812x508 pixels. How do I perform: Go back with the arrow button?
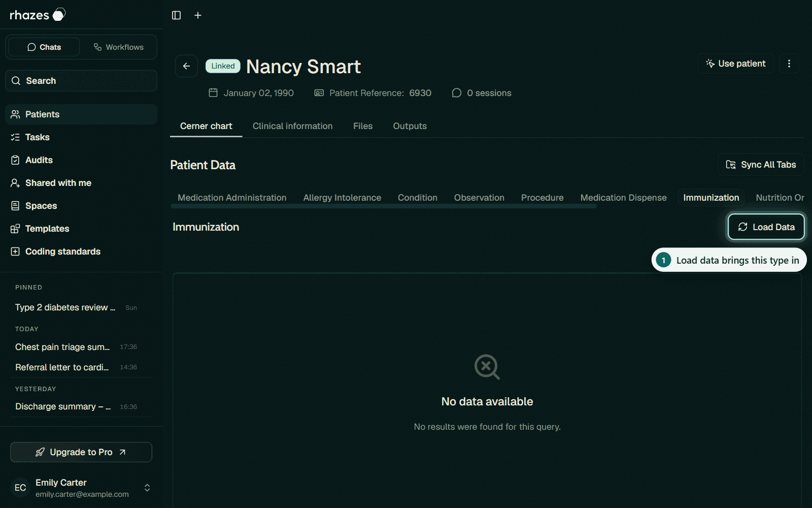pyautogui.click(x=186, y=66)
